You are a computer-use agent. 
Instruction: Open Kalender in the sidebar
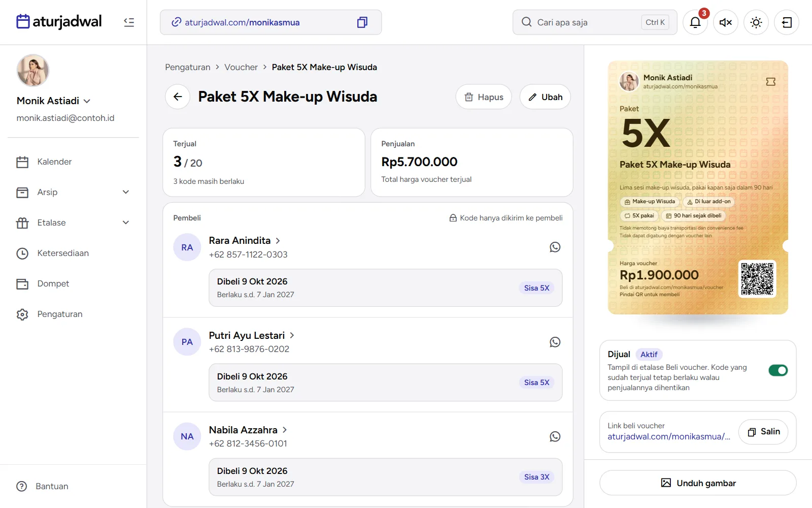[x=74, y=162]
